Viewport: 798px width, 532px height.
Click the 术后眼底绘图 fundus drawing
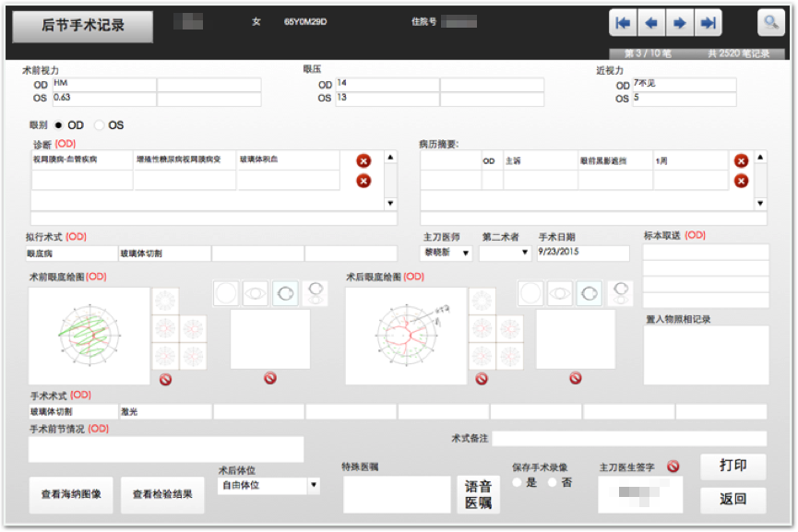[405, 336]
